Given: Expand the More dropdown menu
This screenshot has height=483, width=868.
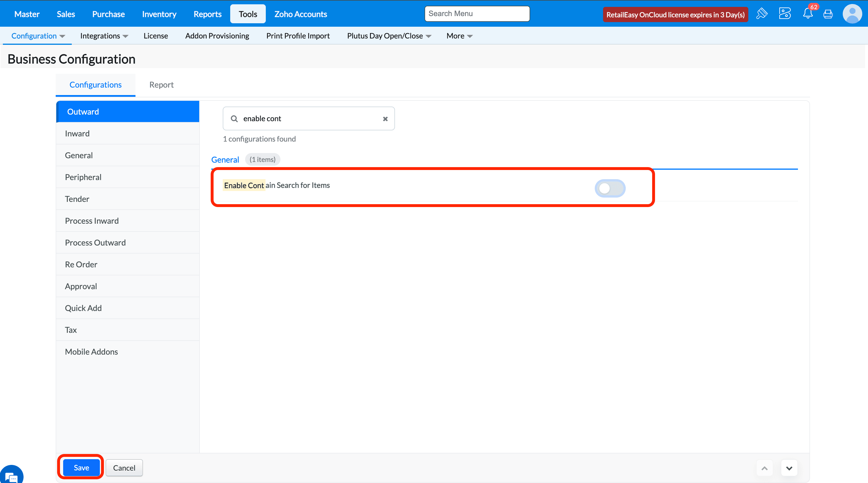Looking at the screenshot, I should tap(459, 36).
